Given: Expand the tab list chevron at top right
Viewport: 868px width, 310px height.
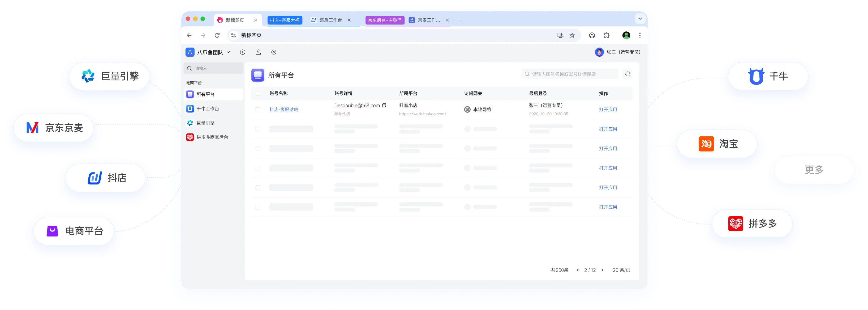Looking at the screenshot, I should [640, 19].
